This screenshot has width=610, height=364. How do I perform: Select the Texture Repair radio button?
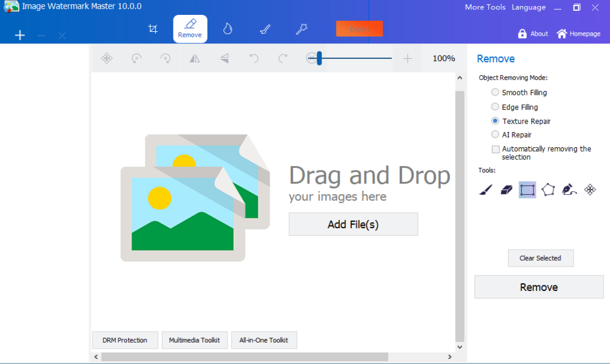click(495, 121)
